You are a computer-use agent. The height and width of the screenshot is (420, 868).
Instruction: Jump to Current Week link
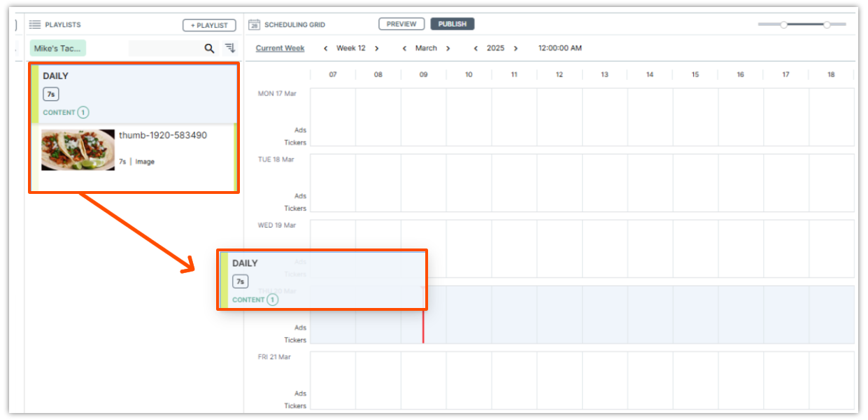280,48
